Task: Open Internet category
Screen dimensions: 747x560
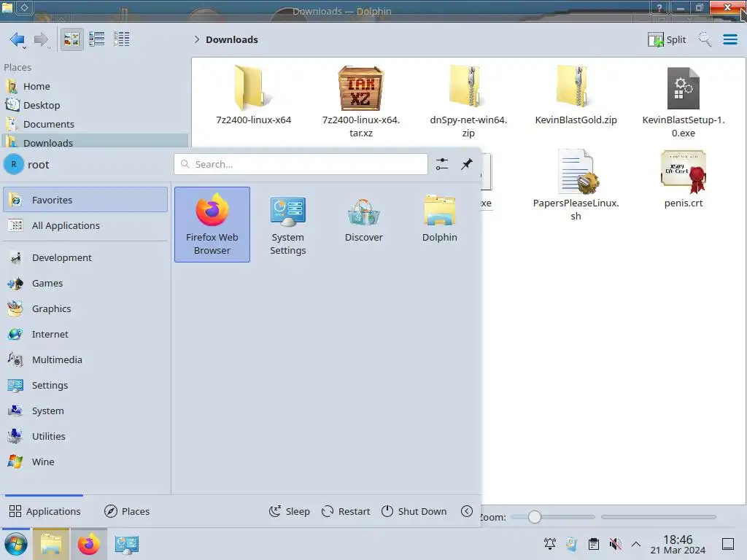Action: pos(85,334)
